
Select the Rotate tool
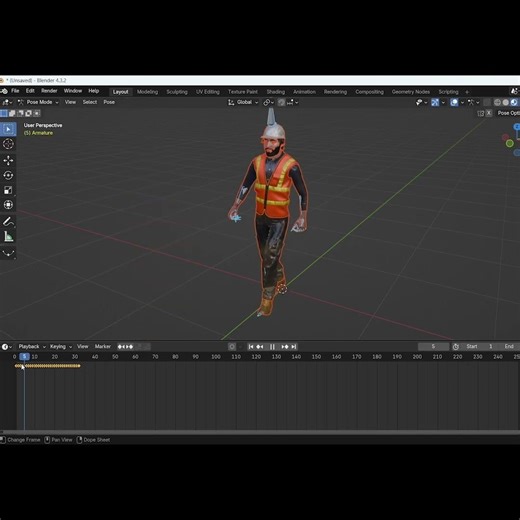click(x=8, y=175)
